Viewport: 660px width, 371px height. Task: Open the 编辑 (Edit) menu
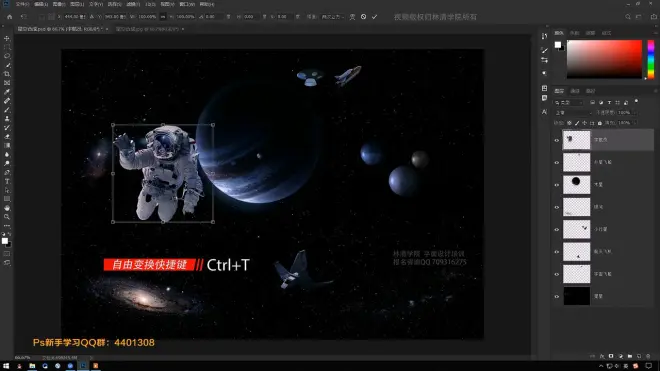[41, 4]
